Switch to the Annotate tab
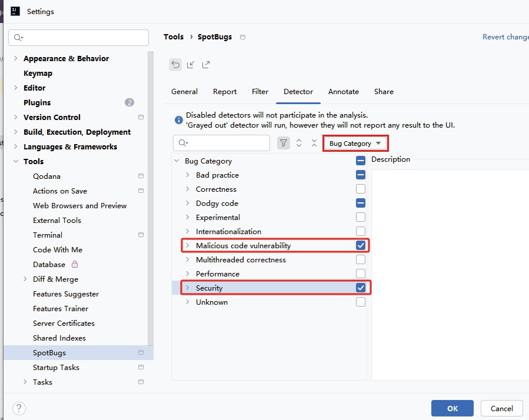The width and height of the screenshot is (529, 420). (344, 92)
